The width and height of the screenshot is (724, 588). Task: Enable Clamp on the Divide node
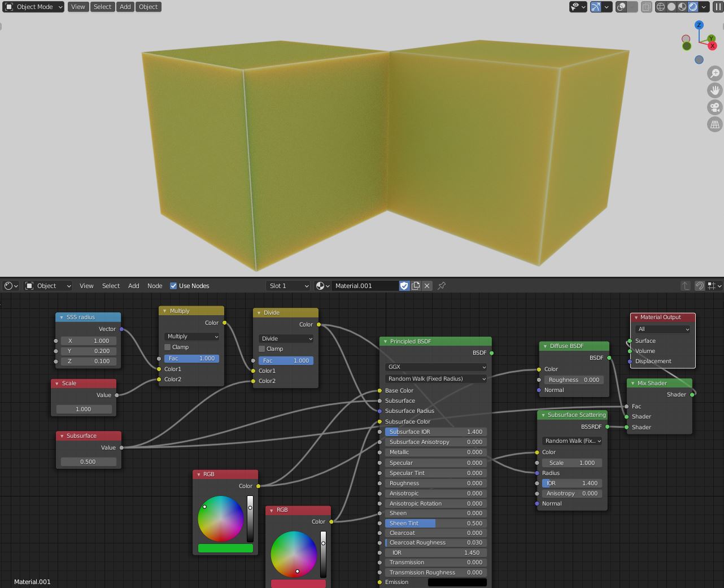(262, 349)
